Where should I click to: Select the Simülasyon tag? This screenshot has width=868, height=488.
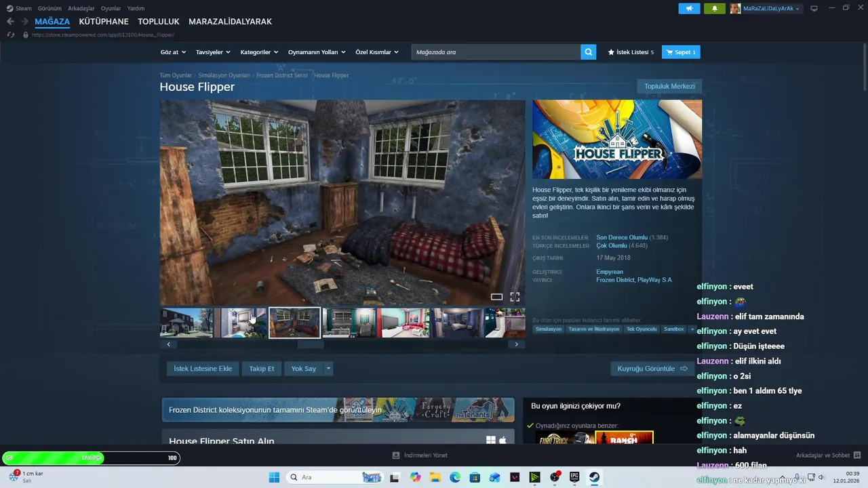[549, 329]
